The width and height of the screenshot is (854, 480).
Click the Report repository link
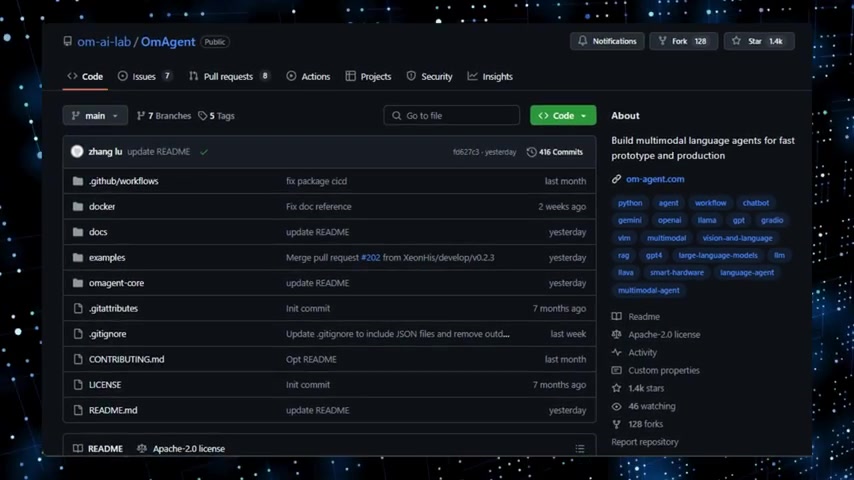coord(645,442)
